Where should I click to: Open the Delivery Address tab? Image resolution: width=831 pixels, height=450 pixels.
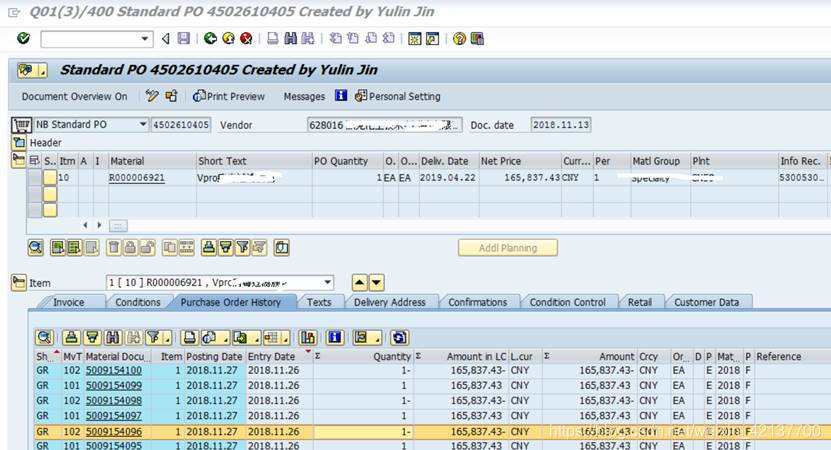390,302
